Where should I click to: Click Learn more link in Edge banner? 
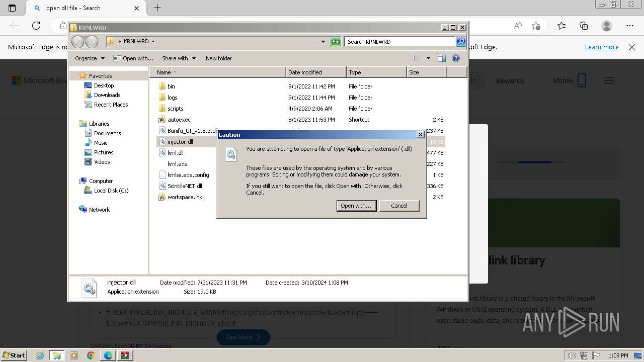602,47
